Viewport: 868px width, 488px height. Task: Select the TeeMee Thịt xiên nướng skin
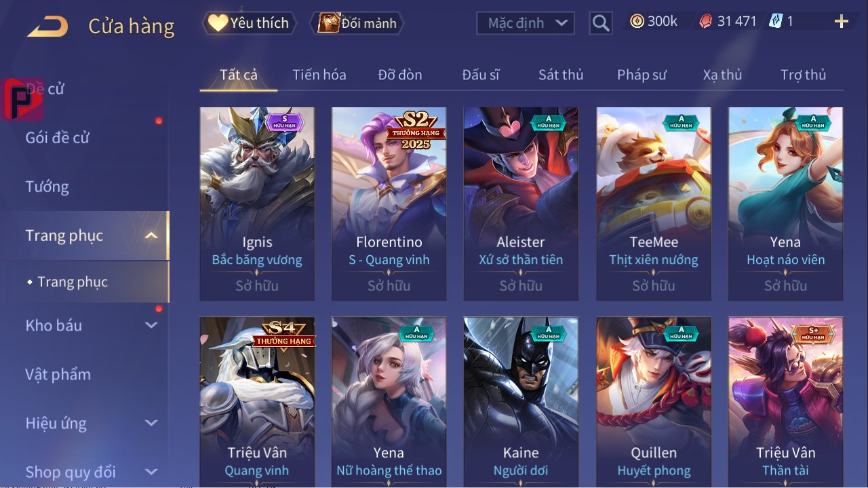[x=654, y=204]
